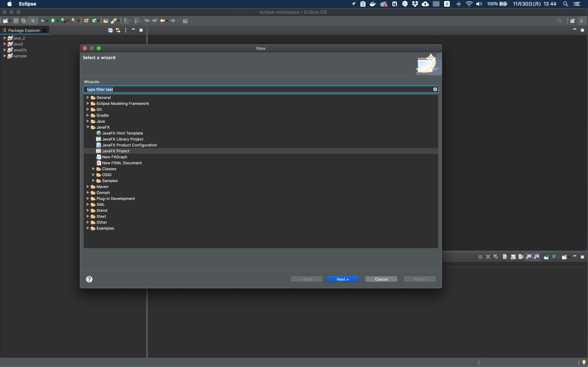
Task: Expand the java2fx project node
Action: click(5, 50)
